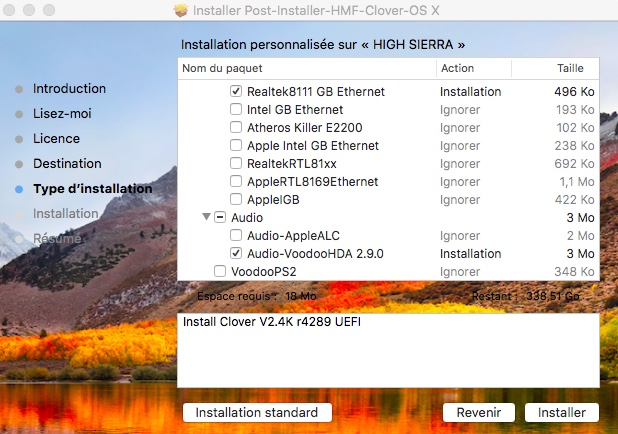
Task: Check the VoodooPS2 package
Action: click(220, 271)
